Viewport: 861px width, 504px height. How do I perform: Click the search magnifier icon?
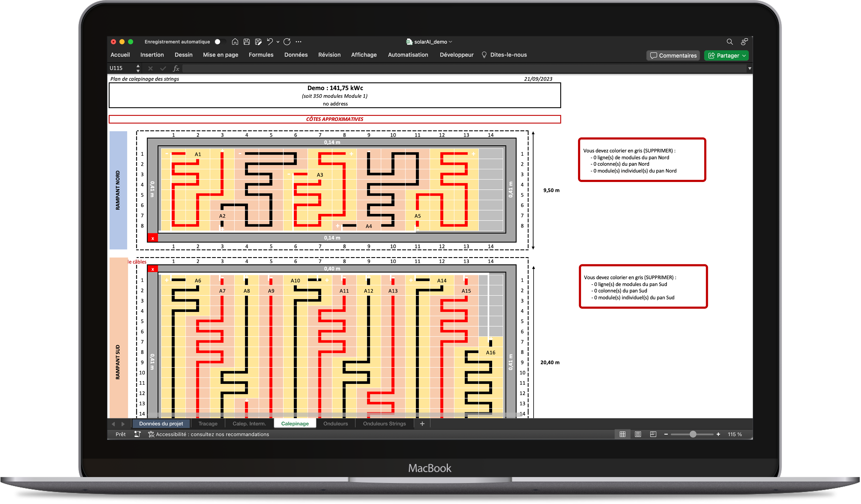click(x=729, y=42)
